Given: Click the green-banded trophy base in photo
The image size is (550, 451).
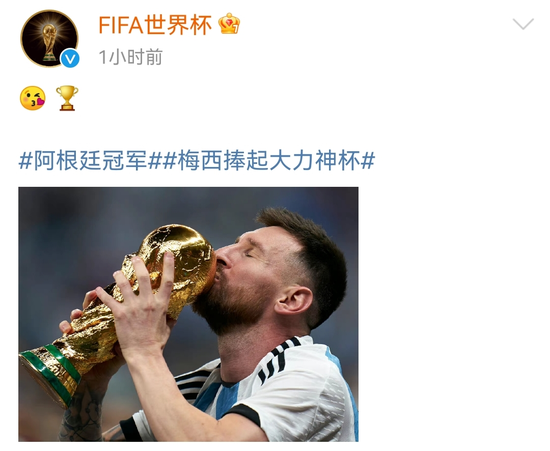Looking at the screenshot, I should tap(49, 373).
